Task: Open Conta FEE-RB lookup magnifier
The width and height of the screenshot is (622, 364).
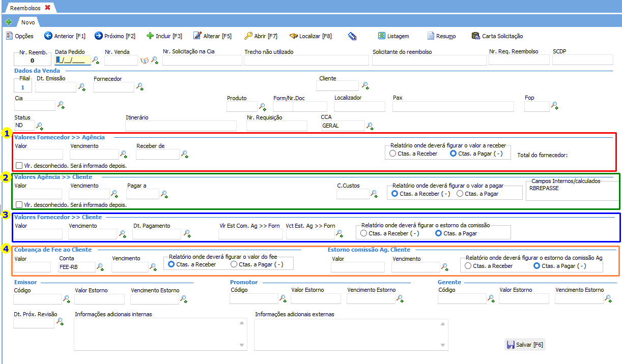Action: click(100, 267)
